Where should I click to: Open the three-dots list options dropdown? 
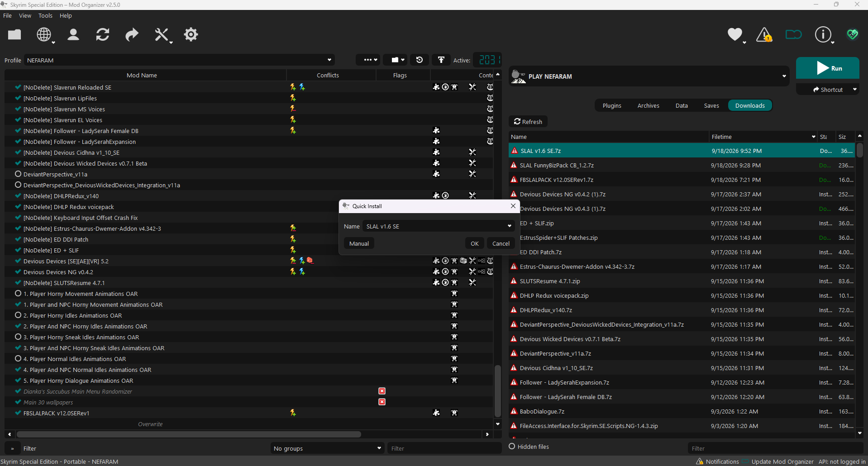pos(368,60)
